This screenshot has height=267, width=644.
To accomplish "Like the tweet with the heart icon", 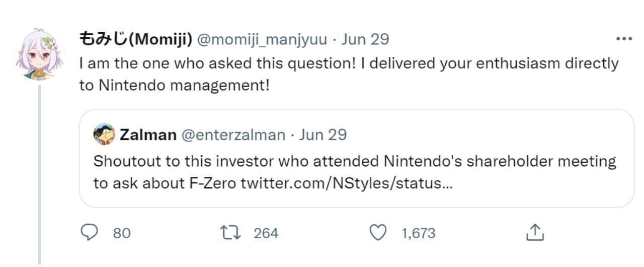I will (377, 233).
